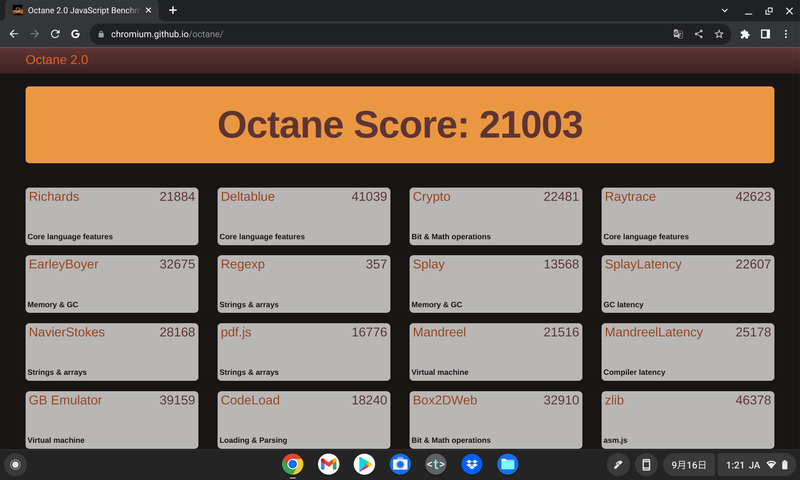Screen dimensions: 800x480
Task: Open the quick settings status tray at 1:21
Action: tap(757, 465)
